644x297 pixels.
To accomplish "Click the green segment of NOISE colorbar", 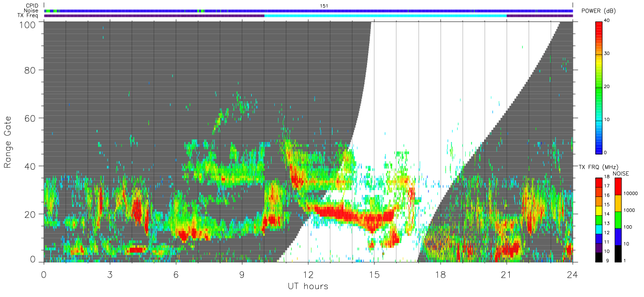I will pyautogui.click(x=618, y=220).
